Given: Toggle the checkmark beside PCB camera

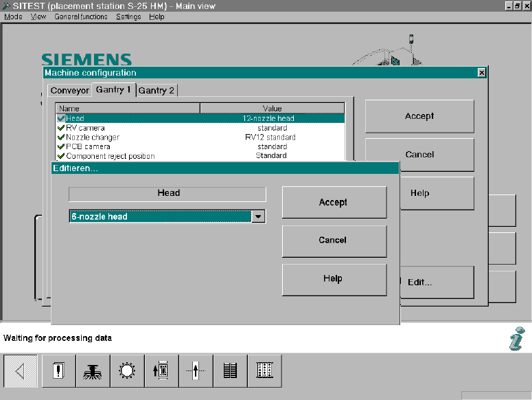Looking at the screenshot, I should [x=61, y=146].
